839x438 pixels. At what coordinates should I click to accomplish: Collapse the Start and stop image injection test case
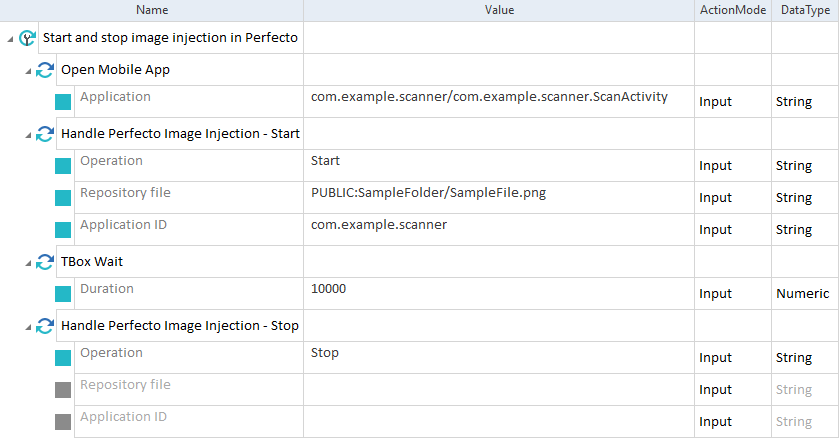click(10, 40)
